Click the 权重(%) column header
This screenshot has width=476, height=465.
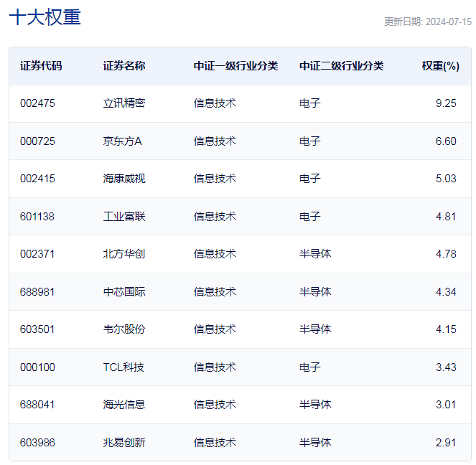click(441, 66)
